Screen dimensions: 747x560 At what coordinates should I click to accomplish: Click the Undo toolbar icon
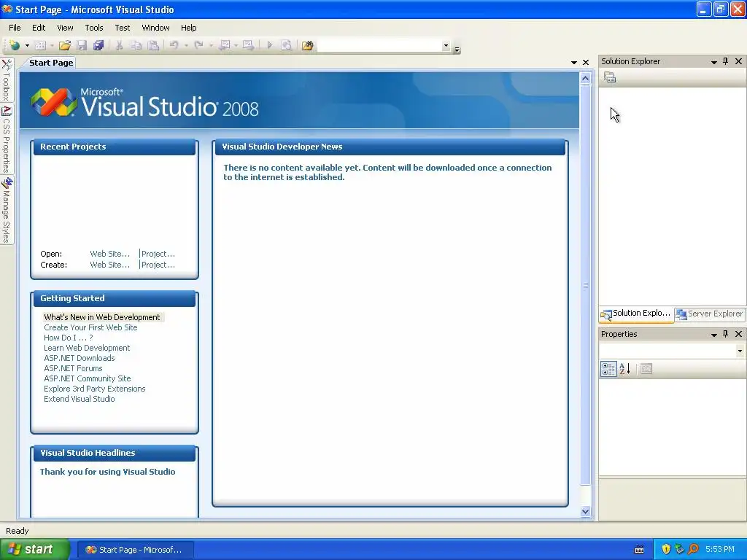click(x=174, y=45)
